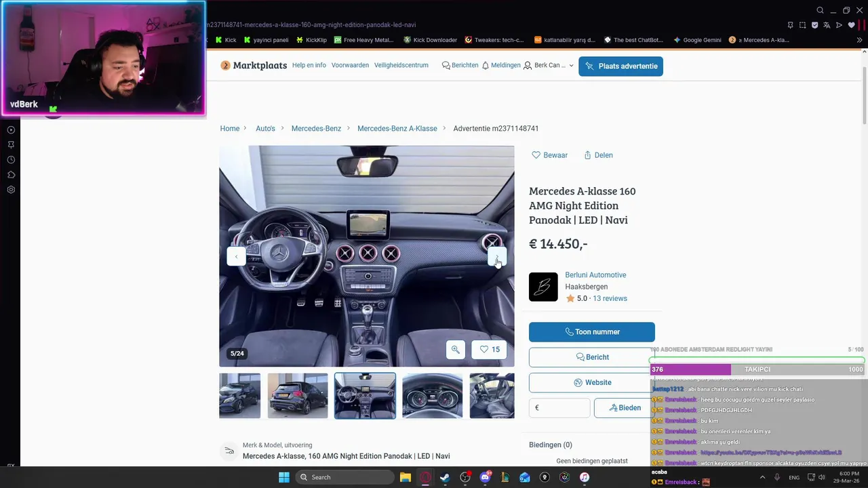Click the send/flow arrow icon in toolbar

pos(839,25)
